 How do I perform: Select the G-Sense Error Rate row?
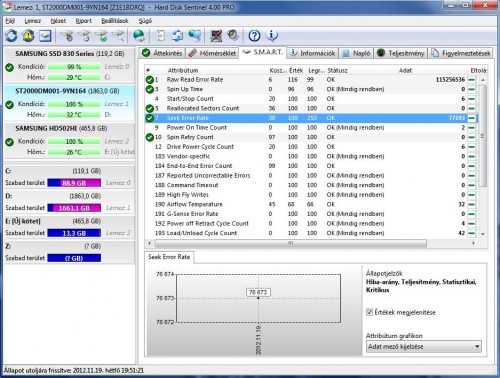311,214
